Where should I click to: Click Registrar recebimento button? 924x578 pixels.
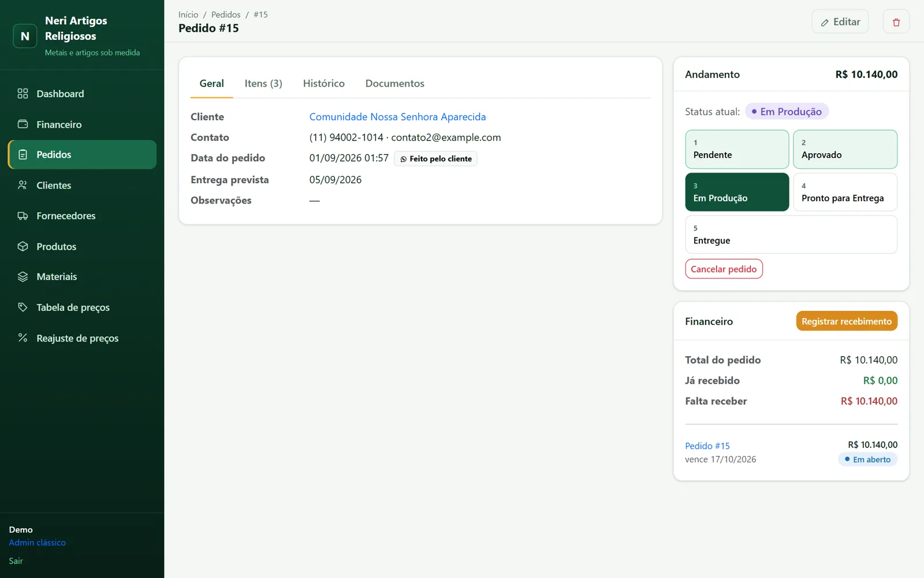tap(847, 321)
